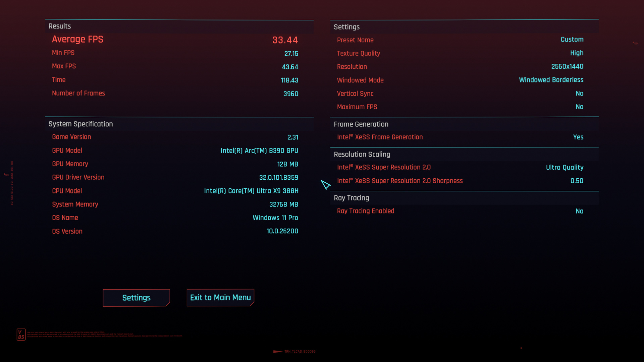Screen dimensions: 644x362
Task: Click the red arrow marker next to TRN_TLCAS_8D0095
Action: (x=277, y=352)
